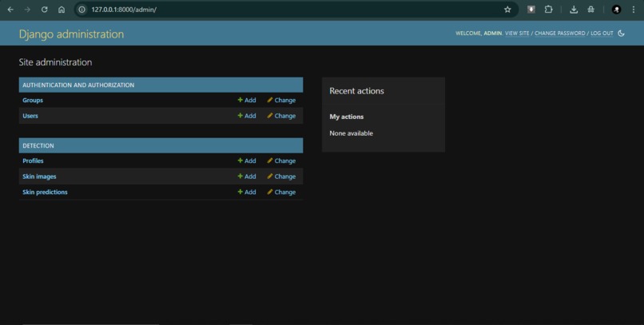Toggle the dark/light theme moon icon
Image resolution: width=644 pixels, height=325 pixels.
pyautogui.click(x=621, y=34)
